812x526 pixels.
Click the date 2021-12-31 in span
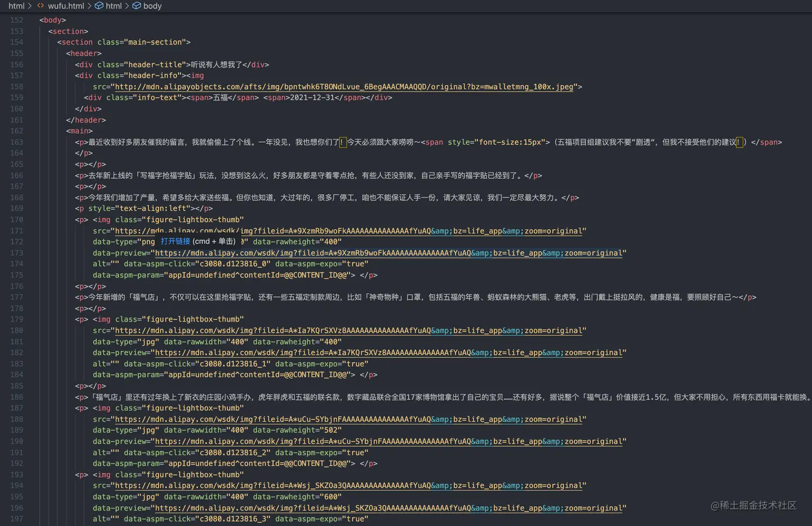point(312,98)
